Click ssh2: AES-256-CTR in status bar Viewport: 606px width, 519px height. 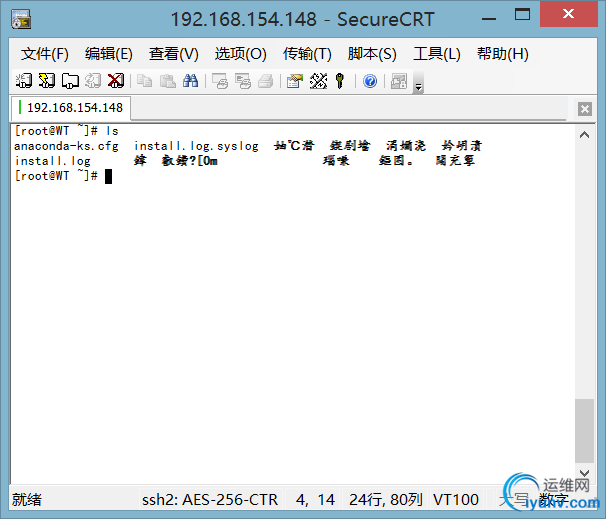point(210,500)
